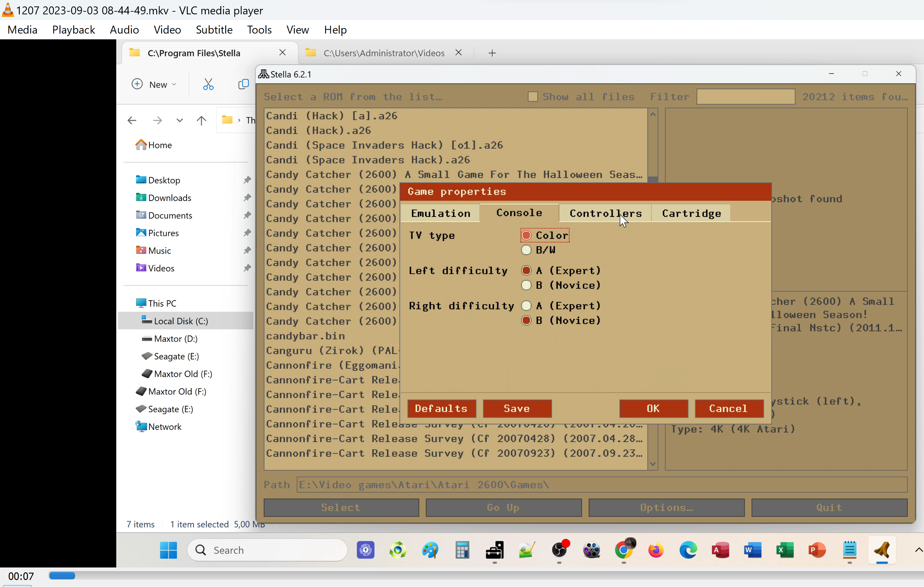Select B/W TV type radio button

[526, 250]
